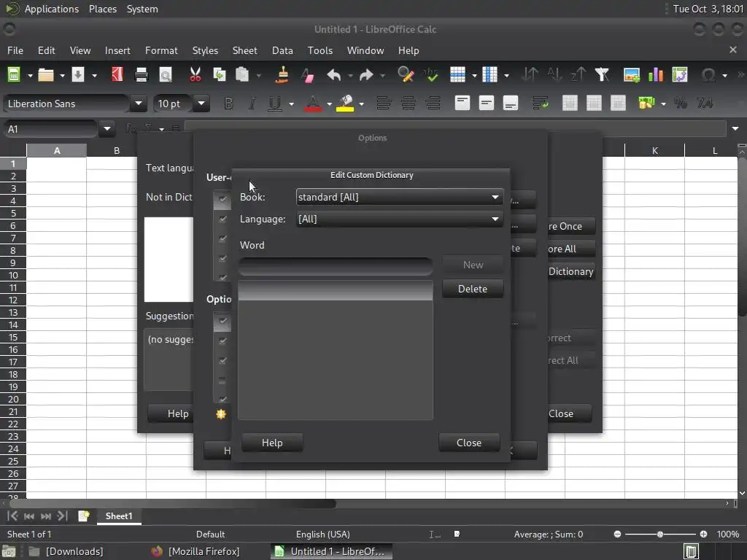Click column K header

[654, 150]
